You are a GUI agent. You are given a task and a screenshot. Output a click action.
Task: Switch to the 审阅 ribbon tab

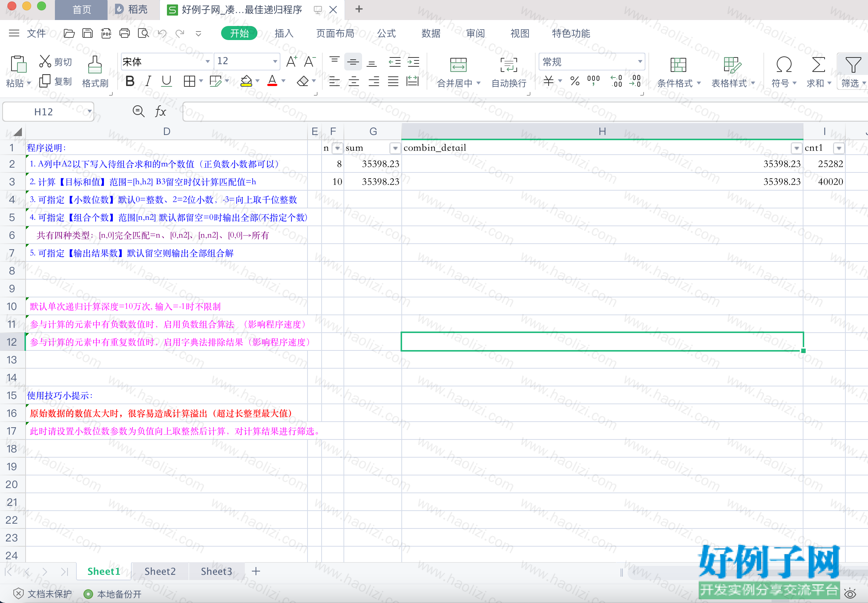point(476,33)
